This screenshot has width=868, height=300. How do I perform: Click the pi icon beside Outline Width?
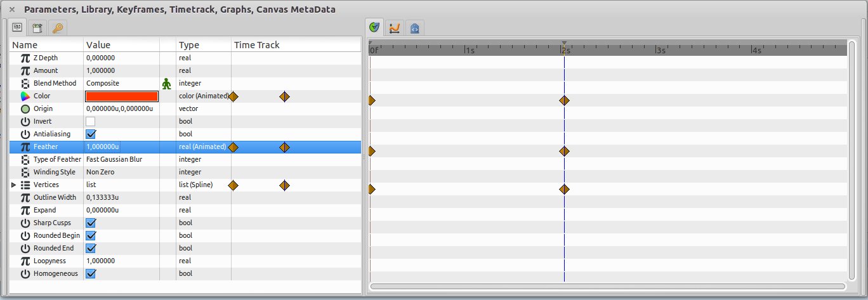click(x=25, y=197)
